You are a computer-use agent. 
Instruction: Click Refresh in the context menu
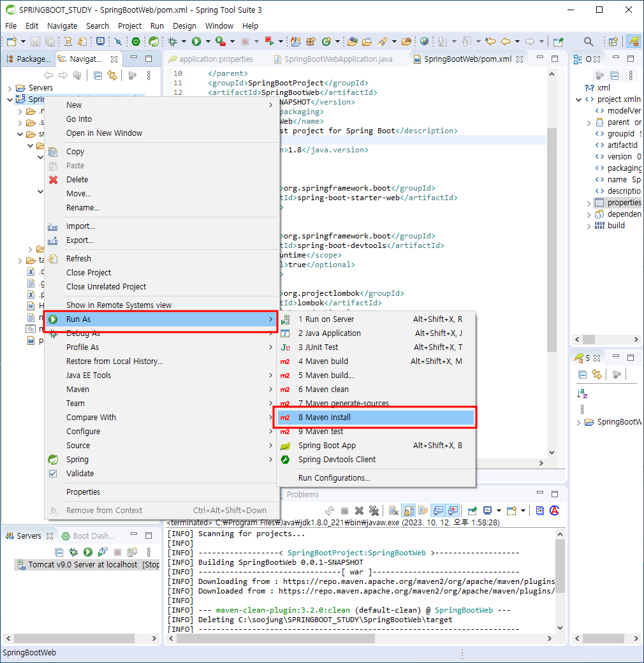(x=162, y=259)
